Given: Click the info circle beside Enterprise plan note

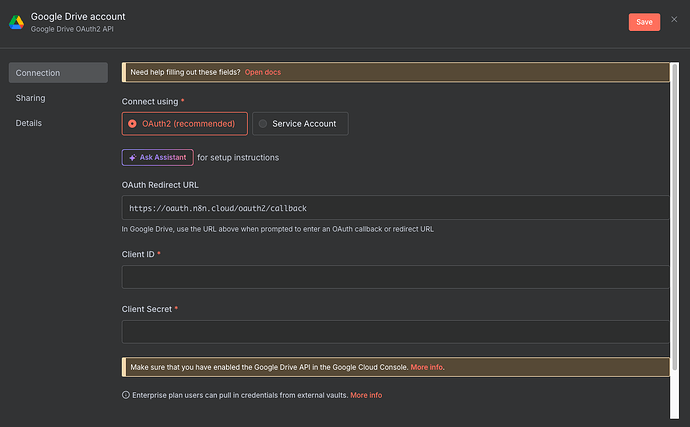Looking at the screenshot, I should pyautogui.click(x=126, y=395).
